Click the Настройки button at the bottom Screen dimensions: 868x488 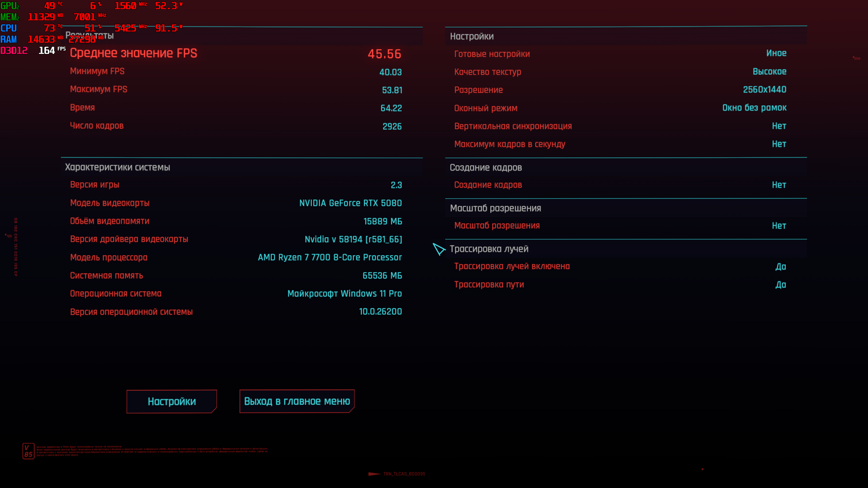point(172,401)
